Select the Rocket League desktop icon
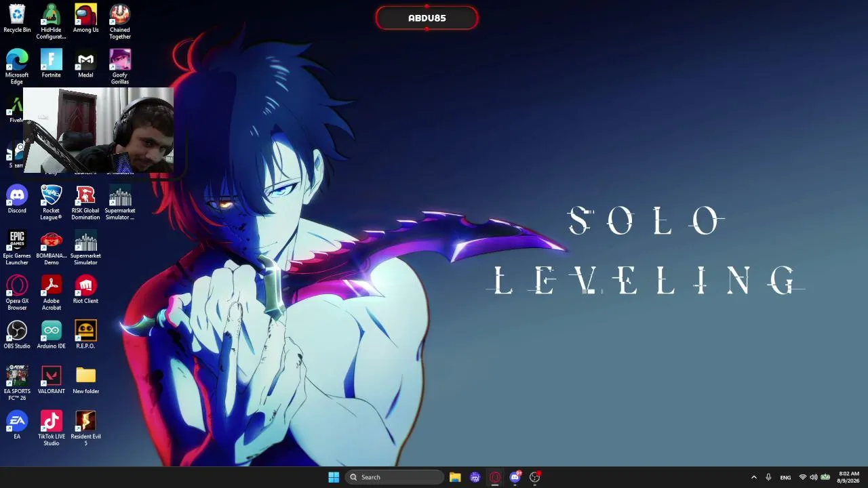868x488 pixels. click(52, 202)
